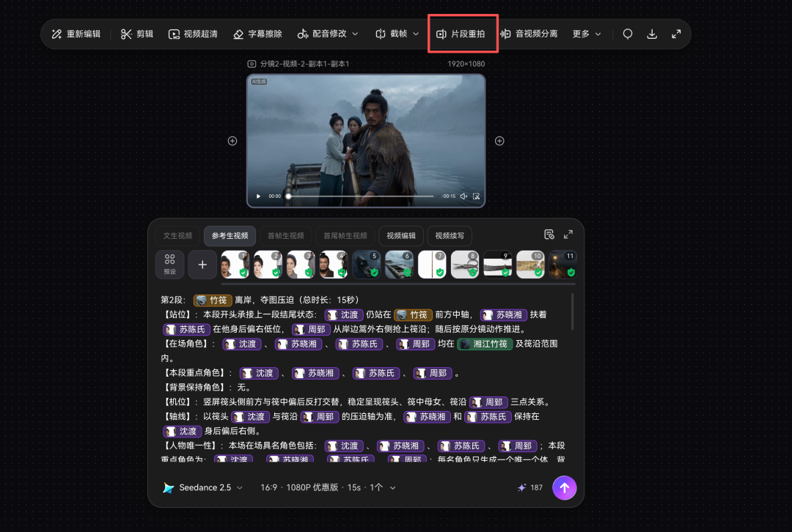Switch to 文生视频 tab

[x=177, y=236]
